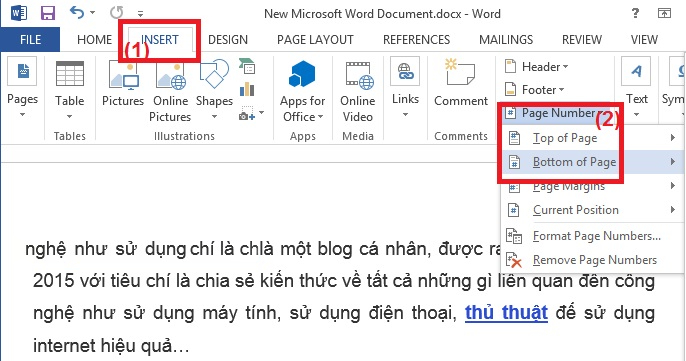Switch to the DESIGN tab

click(x=228, y=40)
